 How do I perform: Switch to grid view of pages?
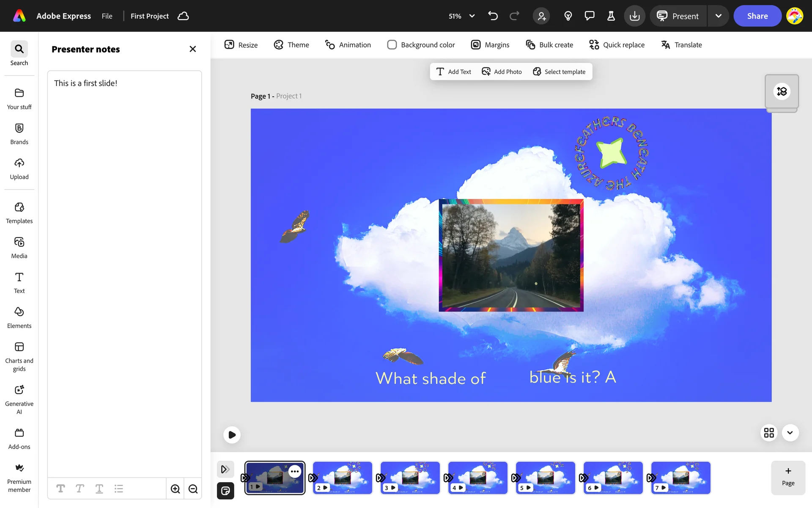click(769, 433)
